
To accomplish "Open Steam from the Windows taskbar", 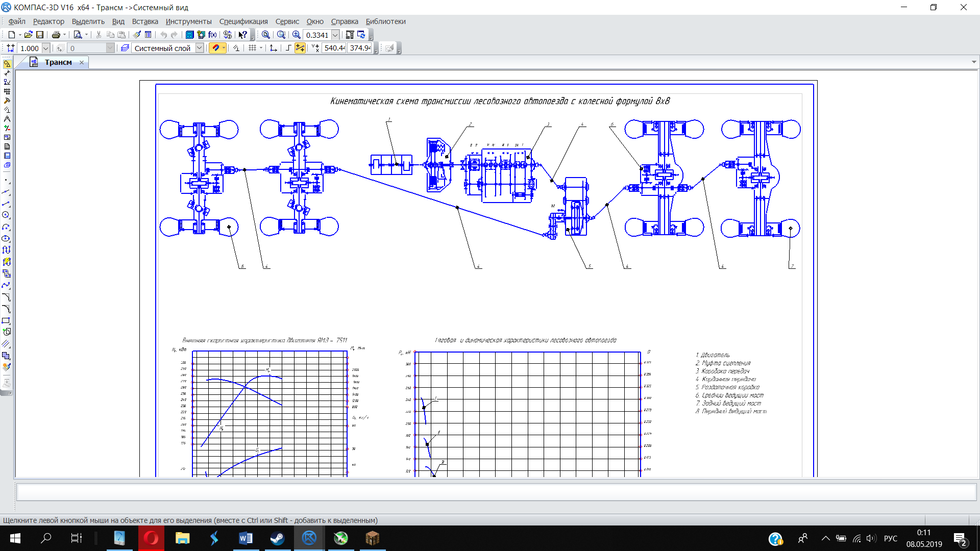I will 278,538.
